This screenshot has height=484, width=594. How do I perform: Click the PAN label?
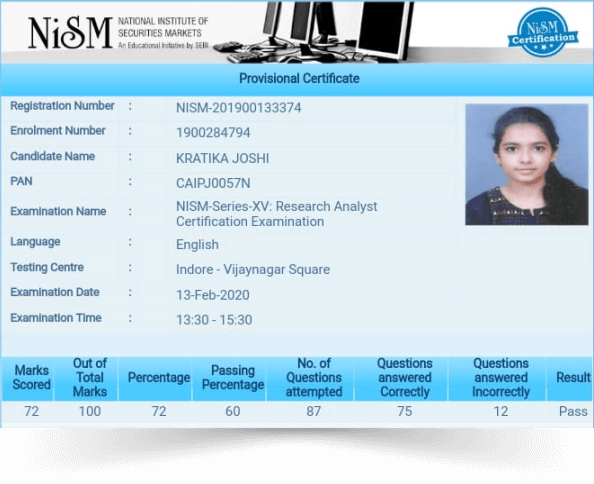21,181
